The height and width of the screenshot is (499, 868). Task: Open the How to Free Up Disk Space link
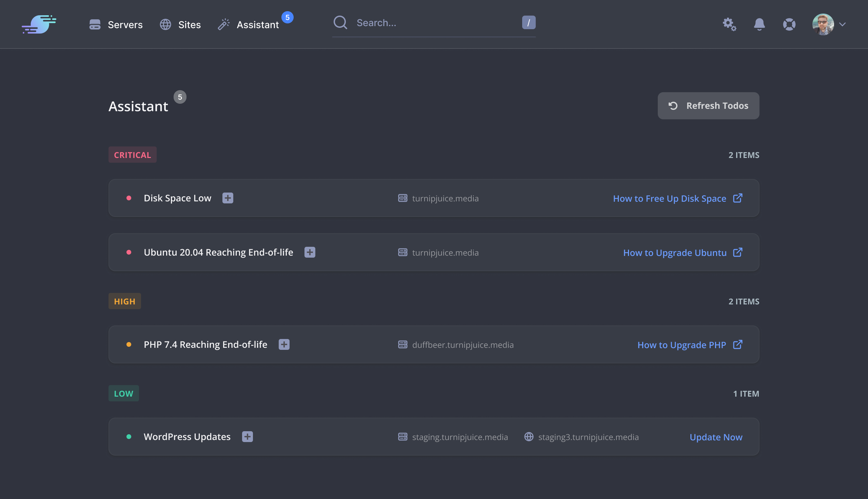670,198
